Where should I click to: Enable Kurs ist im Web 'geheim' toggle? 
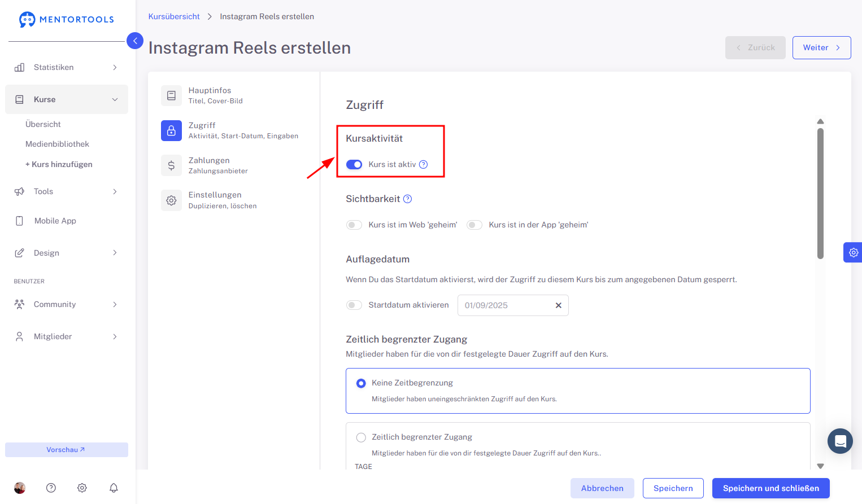pyautogui.click(x=354, y=225)
